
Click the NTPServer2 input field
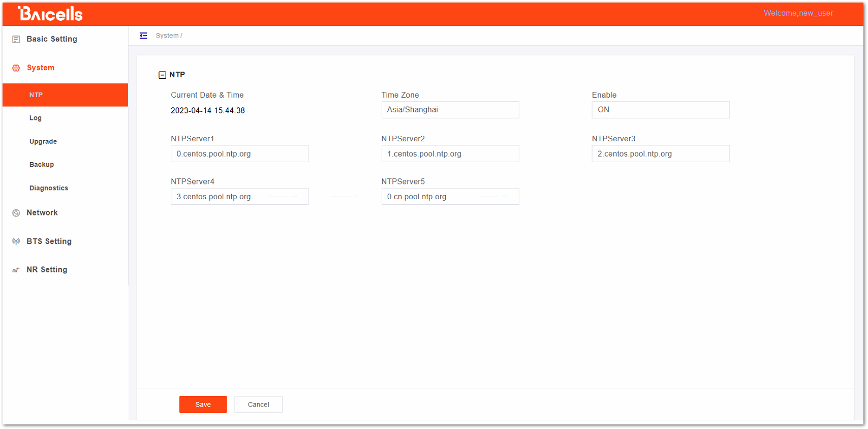[450, 154]
